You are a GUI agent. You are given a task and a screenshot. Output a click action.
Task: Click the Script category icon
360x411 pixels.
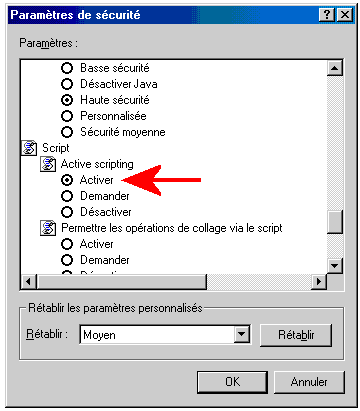[x=29, y=148]
